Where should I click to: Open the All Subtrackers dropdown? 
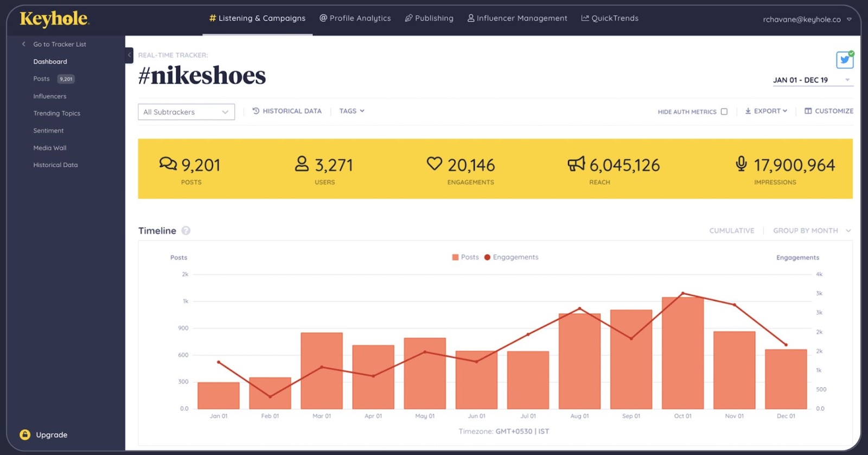tap(186, 112)
